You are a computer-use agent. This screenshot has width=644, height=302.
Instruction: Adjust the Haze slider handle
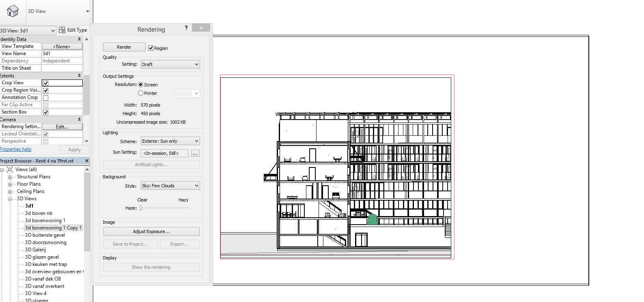pyautogui.click(x=141, y=208)
